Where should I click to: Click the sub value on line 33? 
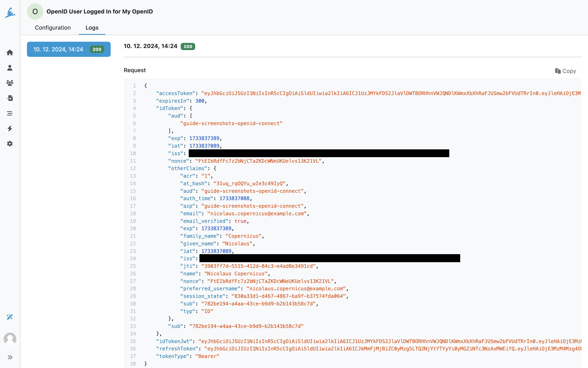pyautogui.click(x=246, y=326)
